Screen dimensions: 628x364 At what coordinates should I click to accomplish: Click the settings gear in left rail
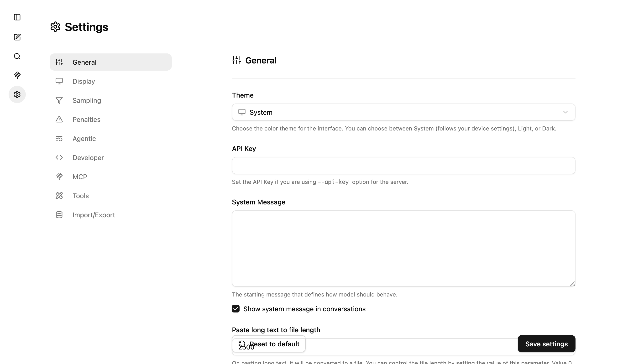pyautogui.click(x=17, y=94)
